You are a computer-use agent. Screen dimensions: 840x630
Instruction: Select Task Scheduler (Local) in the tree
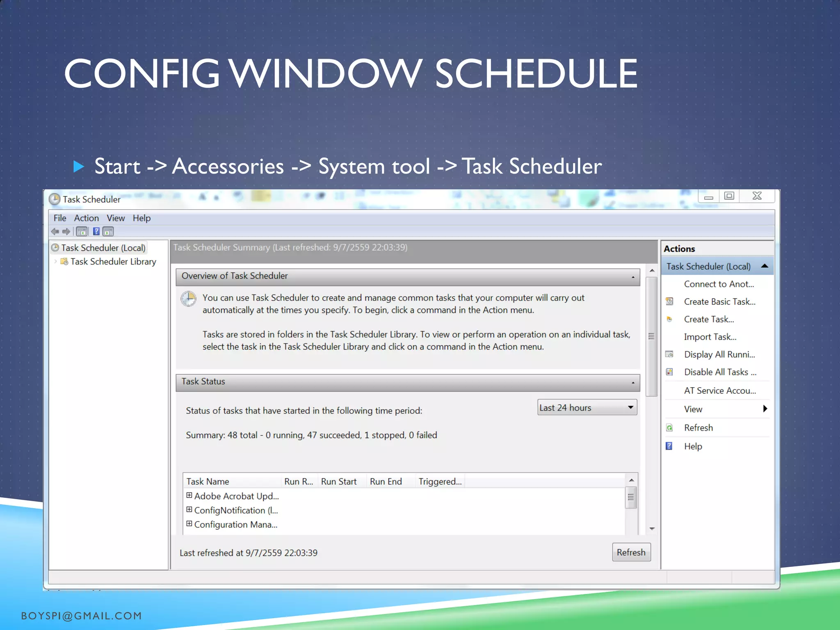103,248
